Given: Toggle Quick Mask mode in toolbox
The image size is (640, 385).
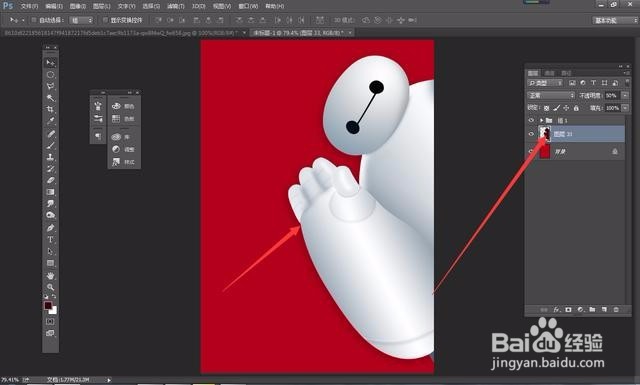Looking at the screenshot, I should [x=50, y=322].
